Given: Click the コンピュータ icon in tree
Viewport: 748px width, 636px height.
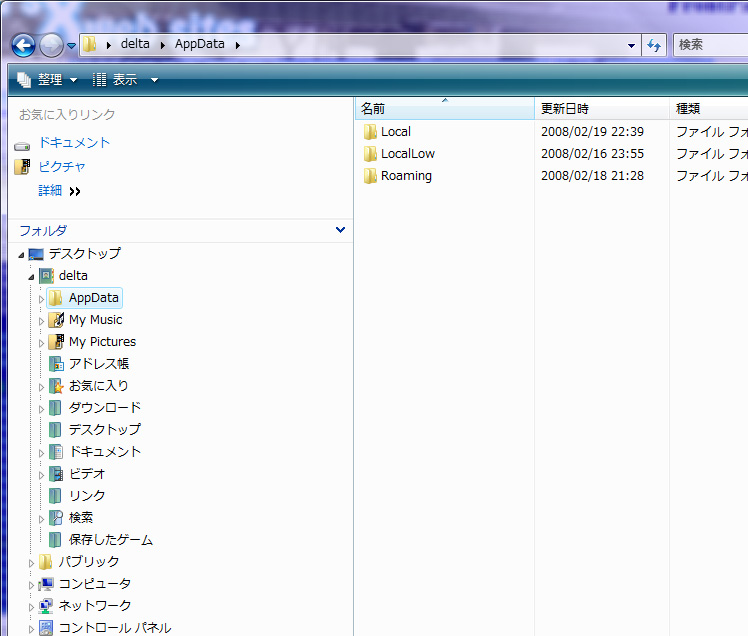Looking at the screenshot, I should (46, 584).
